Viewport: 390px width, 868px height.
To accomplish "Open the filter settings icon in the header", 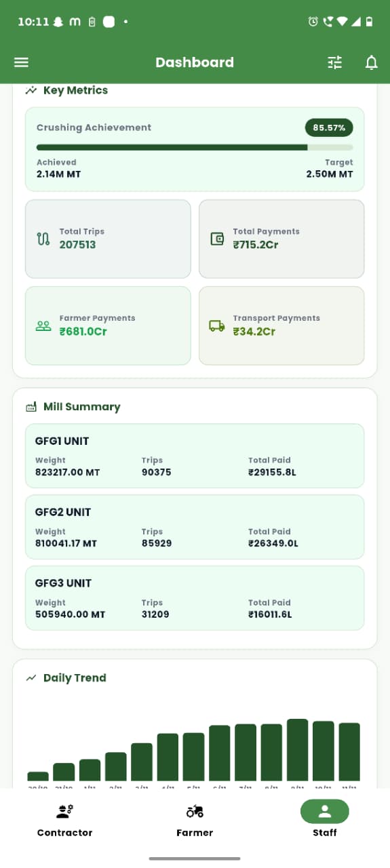I will 335,62.
